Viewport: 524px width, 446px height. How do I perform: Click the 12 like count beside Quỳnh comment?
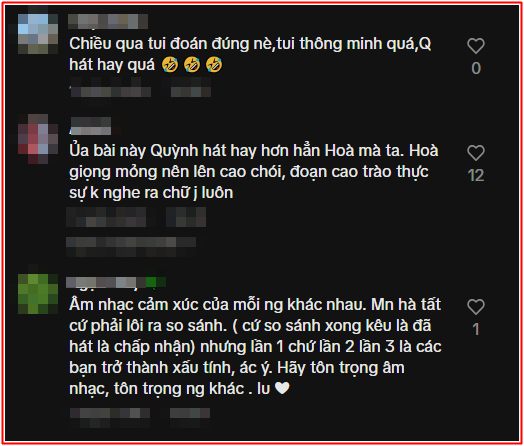[x=476, y=175]
